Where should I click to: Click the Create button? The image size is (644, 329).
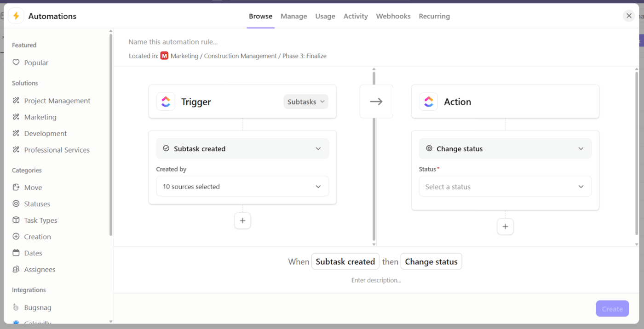pyautogui.click(x=612, y=309)
